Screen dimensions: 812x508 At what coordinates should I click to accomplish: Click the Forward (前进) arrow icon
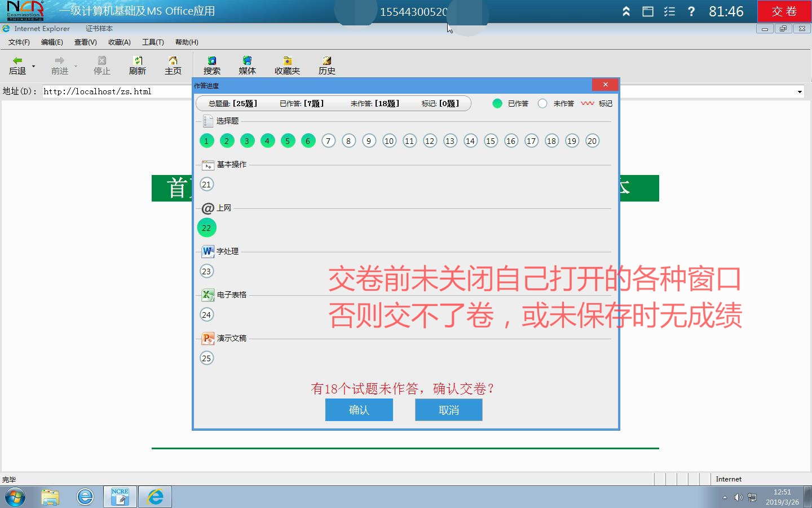click(59, 60)
